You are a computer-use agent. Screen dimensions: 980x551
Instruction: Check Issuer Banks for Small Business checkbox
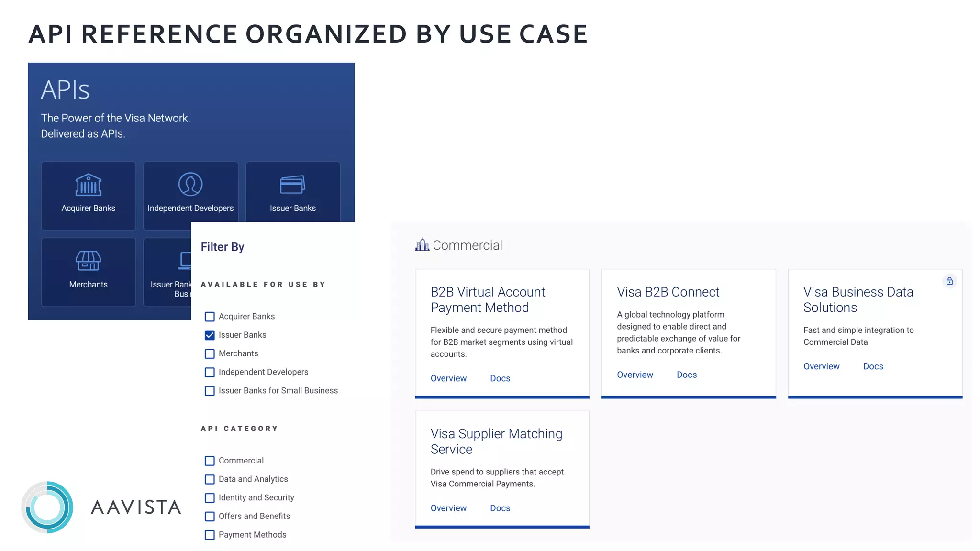coord(210,391)
